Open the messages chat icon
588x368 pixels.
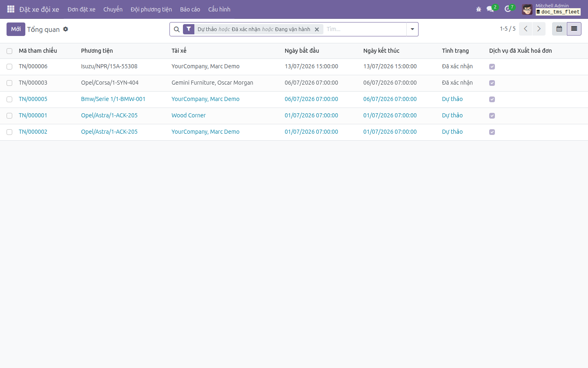pyautogui.click(x=490, y=9)
